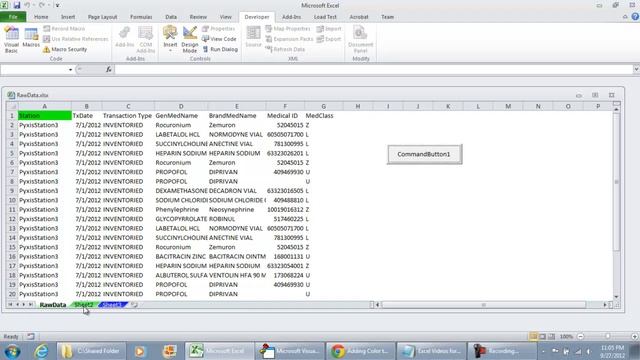Switch to the Page Layout tab
This screenshot has height=360, width=640.
pyautogui.click(x=102, y=17)
